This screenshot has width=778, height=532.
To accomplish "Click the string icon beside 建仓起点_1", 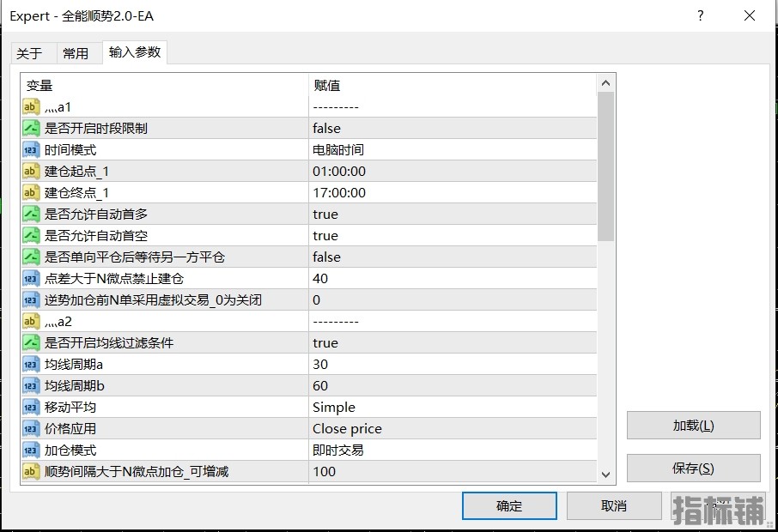I will (31, 171).
